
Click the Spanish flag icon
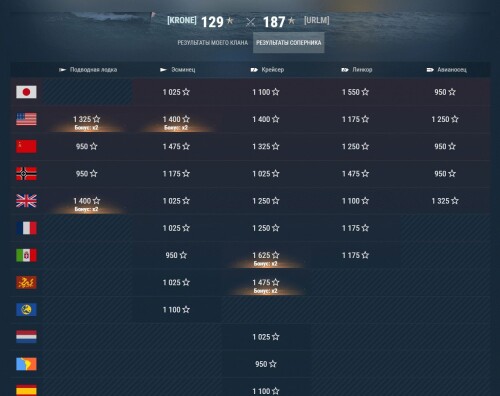(26, 390)
